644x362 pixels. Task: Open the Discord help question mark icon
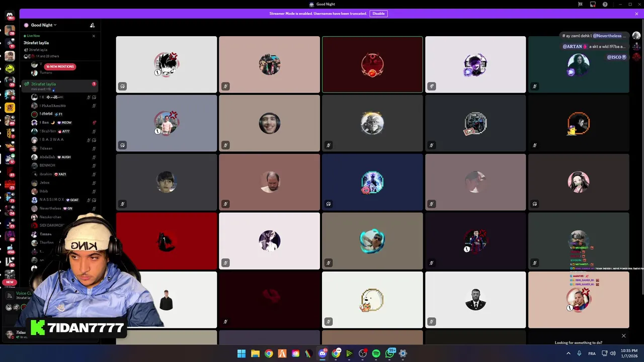605,4
